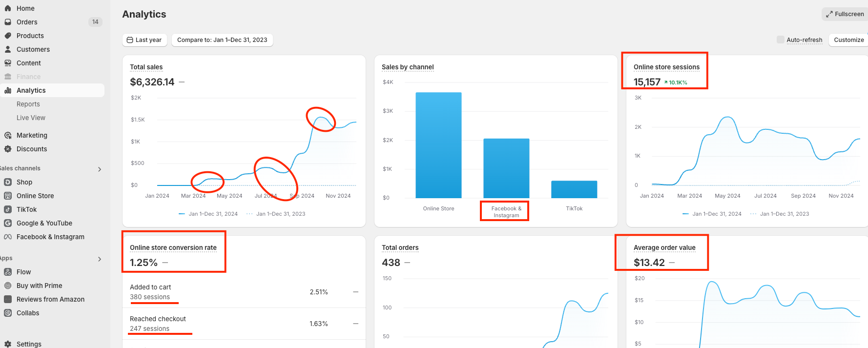This screenshot has width=868, height=348.
Task: Click the Flow app icon
Action: point(8,272)
